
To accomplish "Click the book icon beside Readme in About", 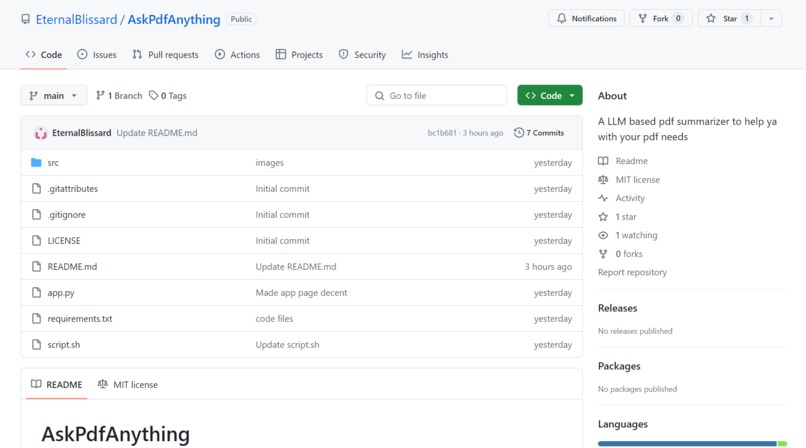I will pyautogui.click(x=603, y=161).
